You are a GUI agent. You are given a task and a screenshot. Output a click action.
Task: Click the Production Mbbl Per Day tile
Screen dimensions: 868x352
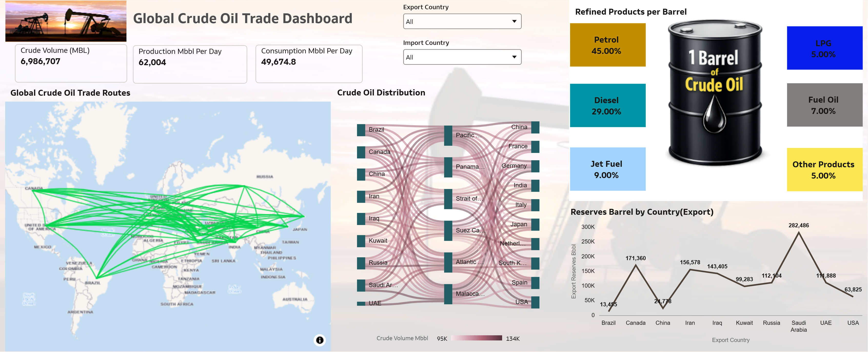pos(190,64)
